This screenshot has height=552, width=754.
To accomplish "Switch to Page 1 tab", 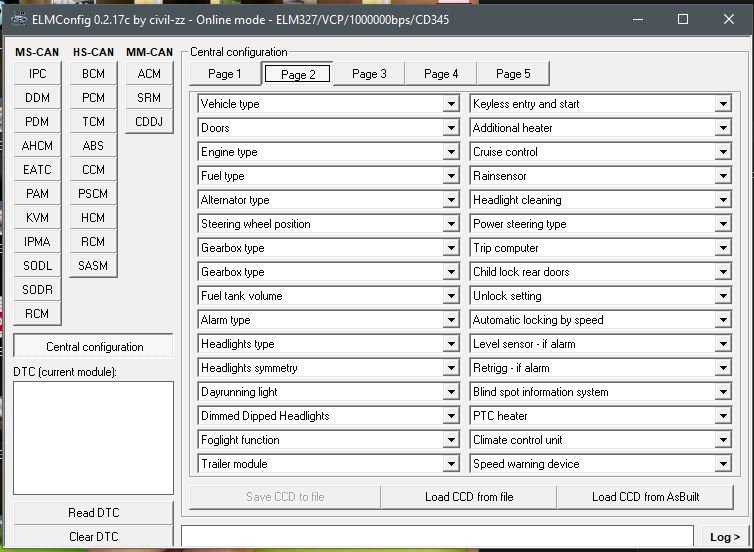I will [224, 74].
